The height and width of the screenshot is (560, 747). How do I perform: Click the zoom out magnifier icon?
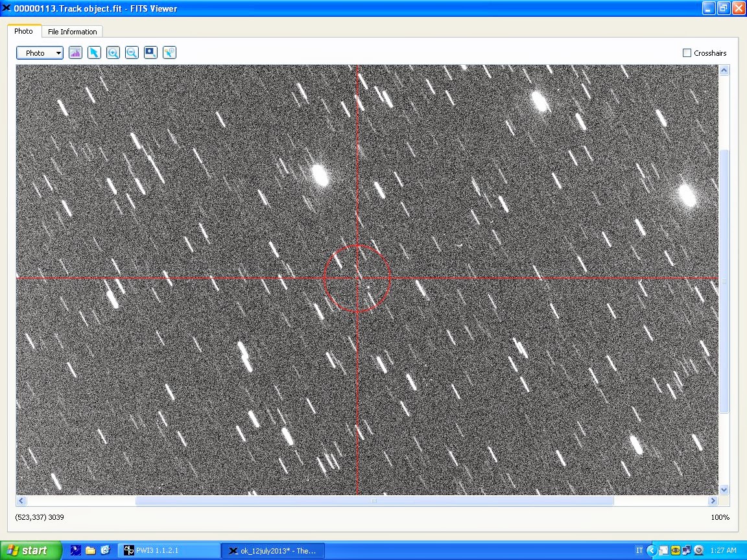point(132,53)
